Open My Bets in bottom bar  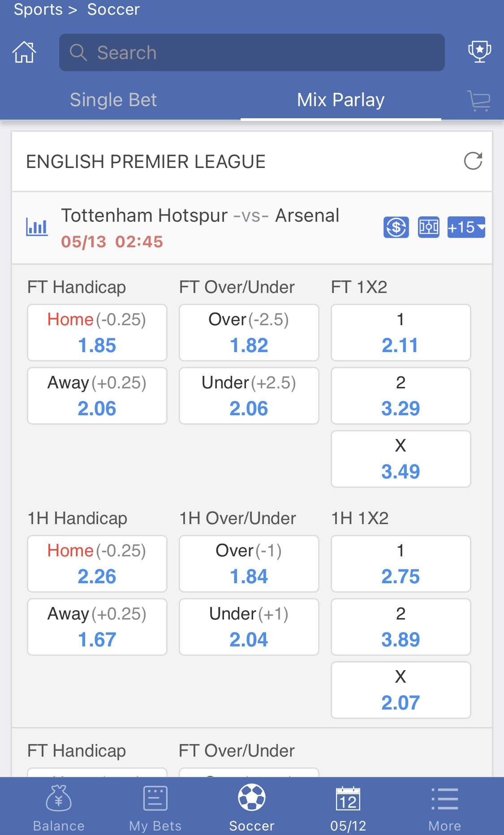(x=155, y=807)
